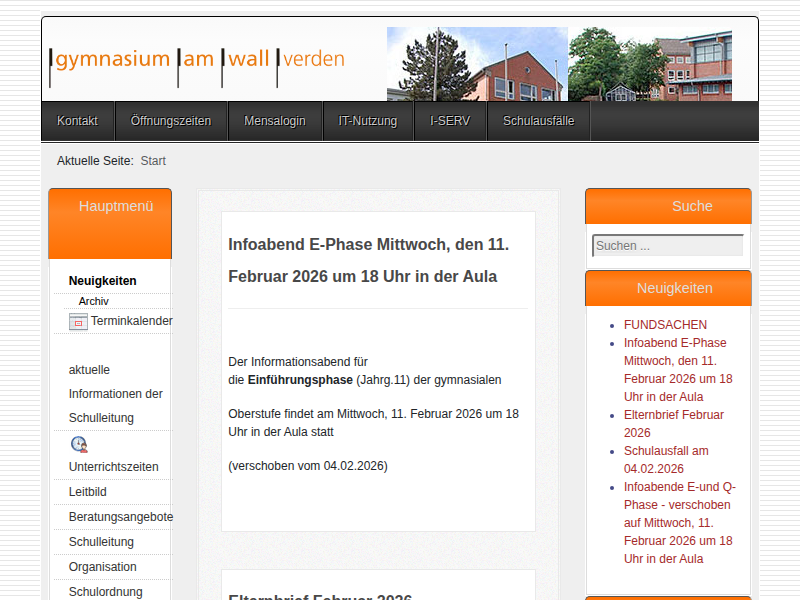Open the Öffnungszeiten menu item
Image resolution: width=800 pixels, height=600 pixels.
[171, 121]
